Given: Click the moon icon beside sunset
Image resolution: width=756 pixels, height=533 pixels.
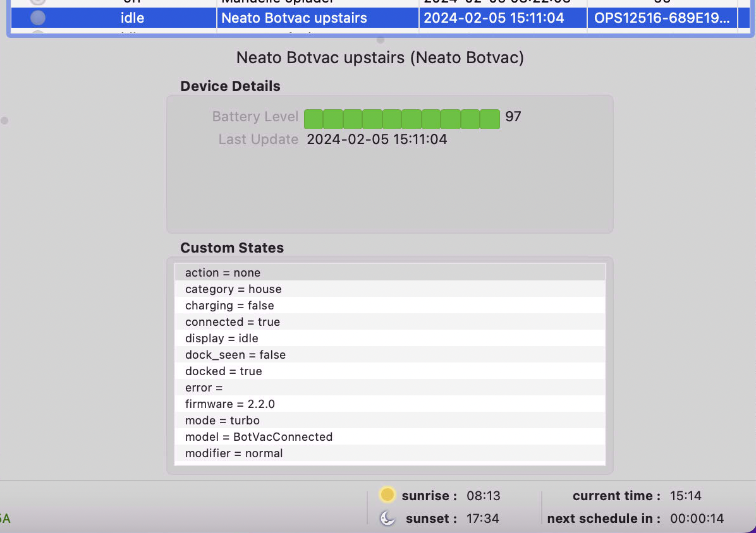Looking at the screenshot, I should point(387,518).
